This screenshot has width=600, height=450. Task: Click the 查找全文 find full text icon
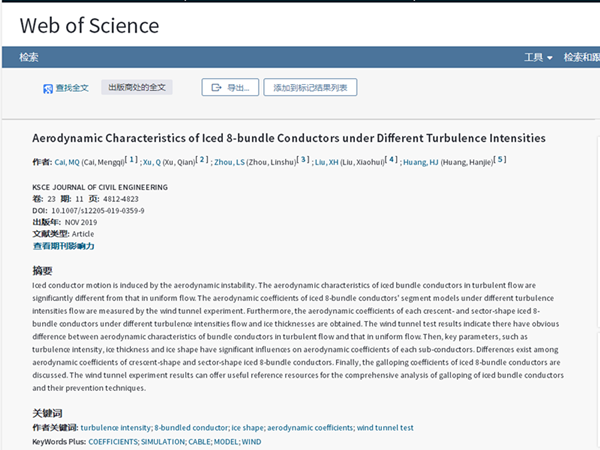pyautogui.click(x=48, y=88)
